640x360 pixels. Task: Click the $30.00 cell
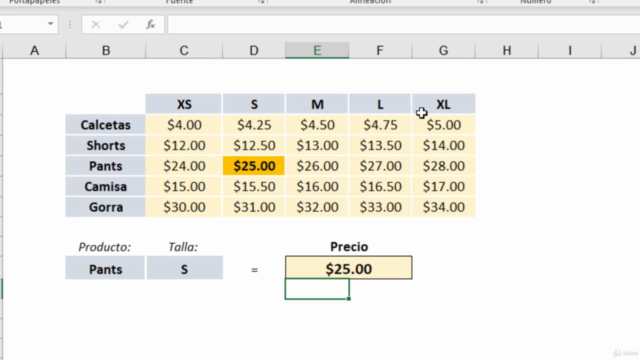point(184,207)
